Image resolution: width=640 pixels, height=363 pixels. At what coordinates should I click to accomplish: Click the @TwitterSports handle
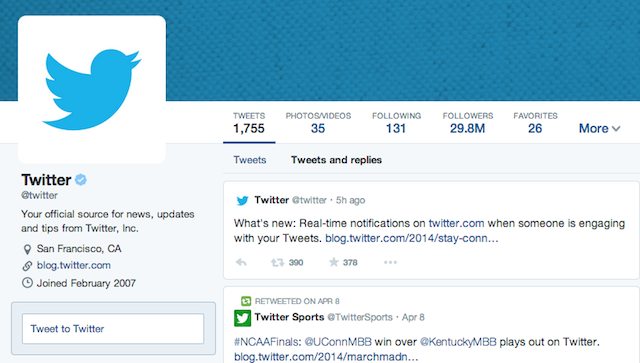tap(360, 317)
